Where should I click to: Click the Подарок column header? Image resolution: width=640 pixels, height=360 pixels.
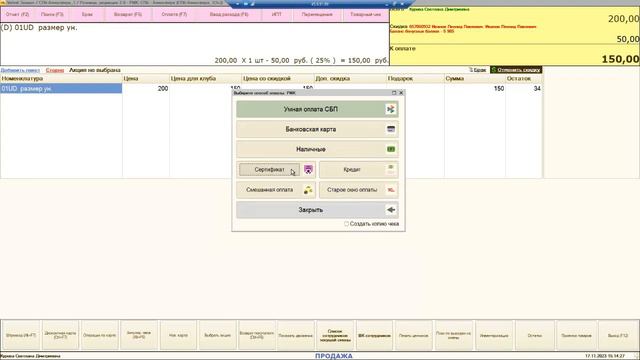(x=415, y=78)
